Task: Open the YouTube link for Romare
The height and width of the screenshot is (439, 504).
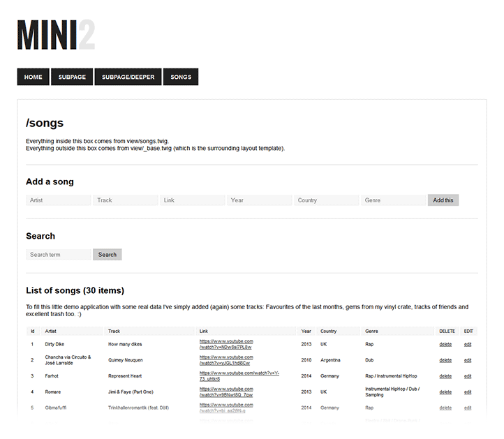Action: coord(225,392)
